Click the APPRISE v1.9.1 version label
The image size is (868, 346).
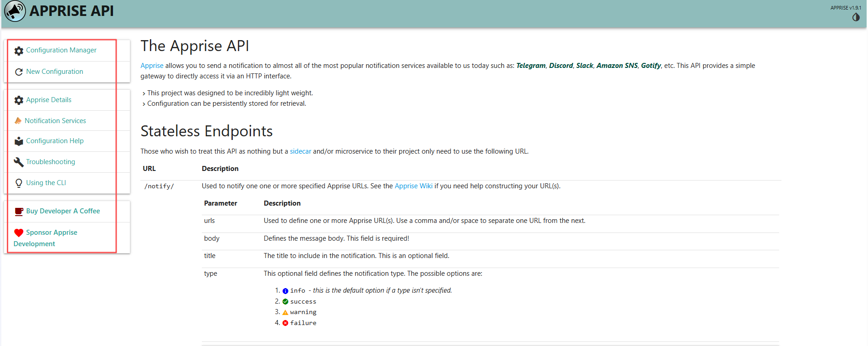tap(846, 8)
